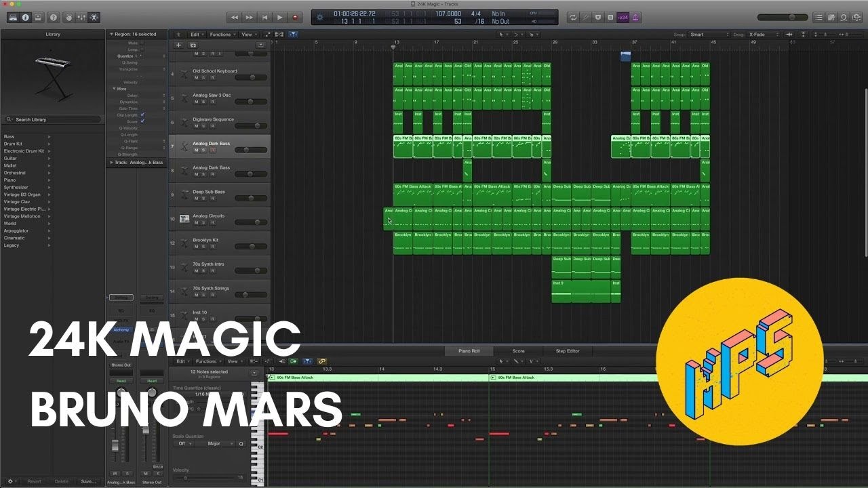
Task: Switch to the Piano Roll tab
Action: point(469,351)
